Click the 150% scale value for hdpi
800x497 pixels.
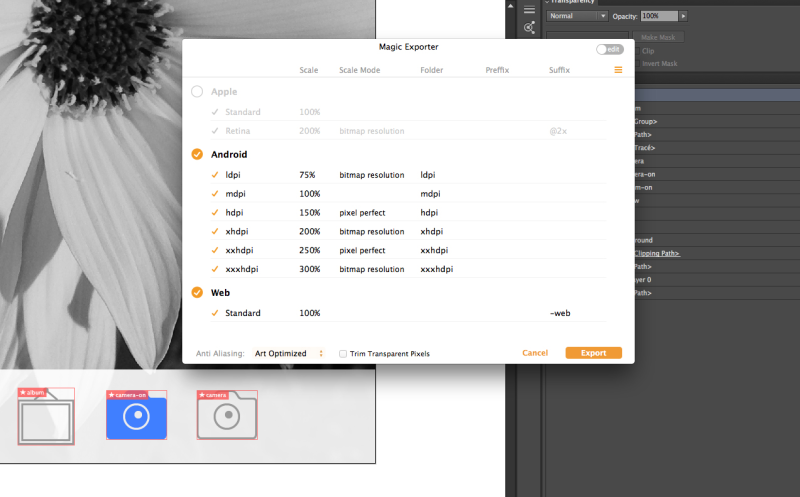click(x=310, y=212)
